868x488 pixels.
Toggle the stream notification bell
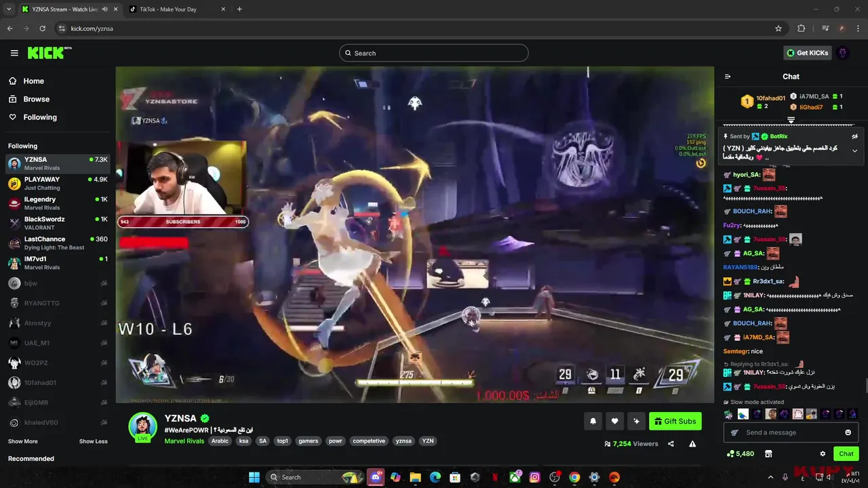[593, 421]
